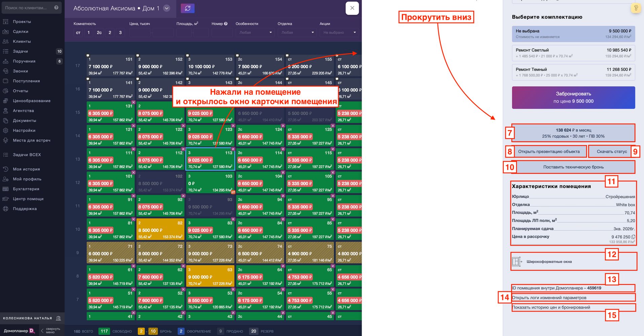Expand the Дом 1 building selector

coord(167,8)
